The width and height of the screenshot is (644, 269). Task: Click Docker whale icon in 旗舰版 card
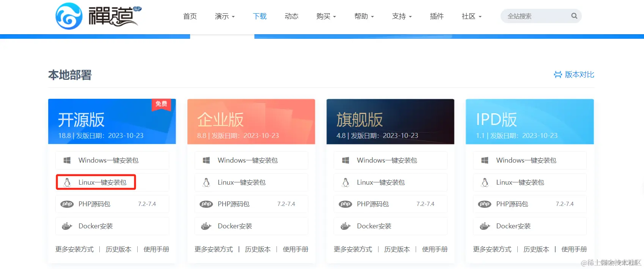[345, 226]
